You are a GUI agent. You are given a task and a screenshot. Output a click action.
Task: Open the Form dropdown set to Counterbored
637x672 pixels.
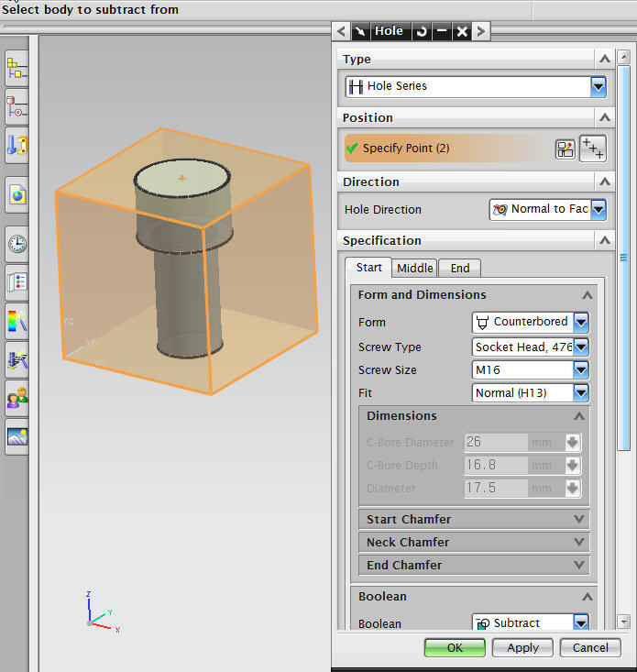pyautogui.click(x=579, y=322)
